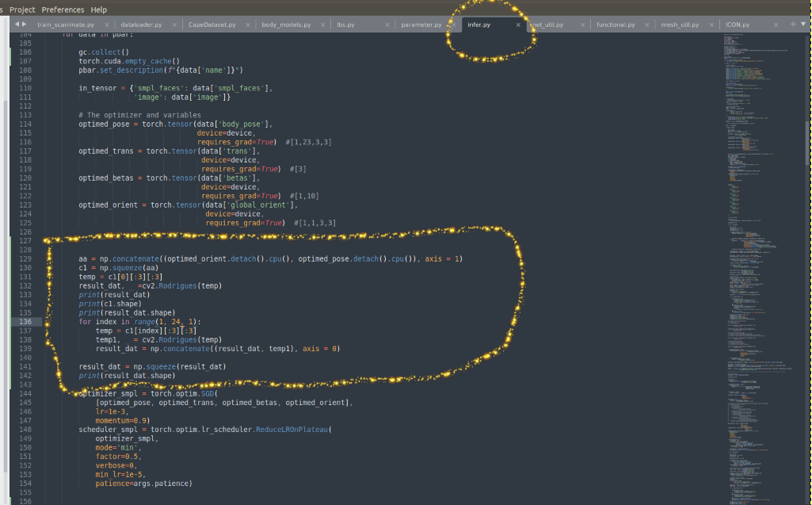This screenshot has height=505, width=812.
Task: Open the Project menu
Action: point(22,10)
